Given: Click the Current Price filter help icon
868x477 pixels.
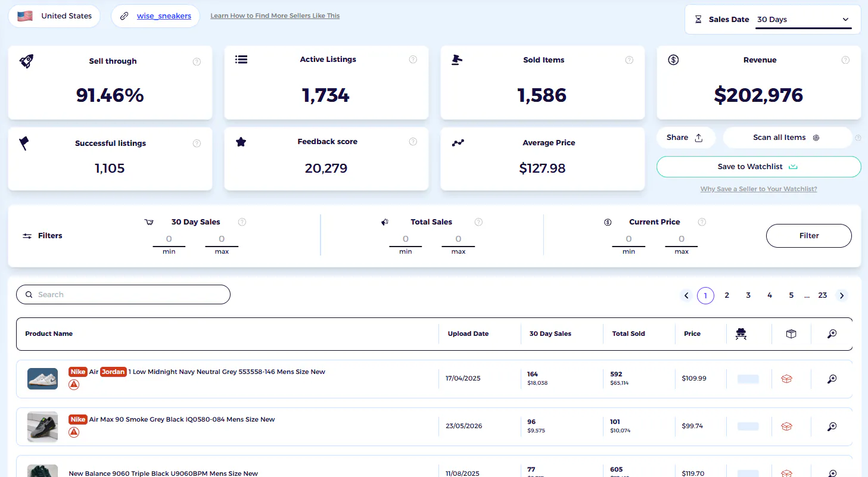Looking at the screenshot, I should coord(702,222).
